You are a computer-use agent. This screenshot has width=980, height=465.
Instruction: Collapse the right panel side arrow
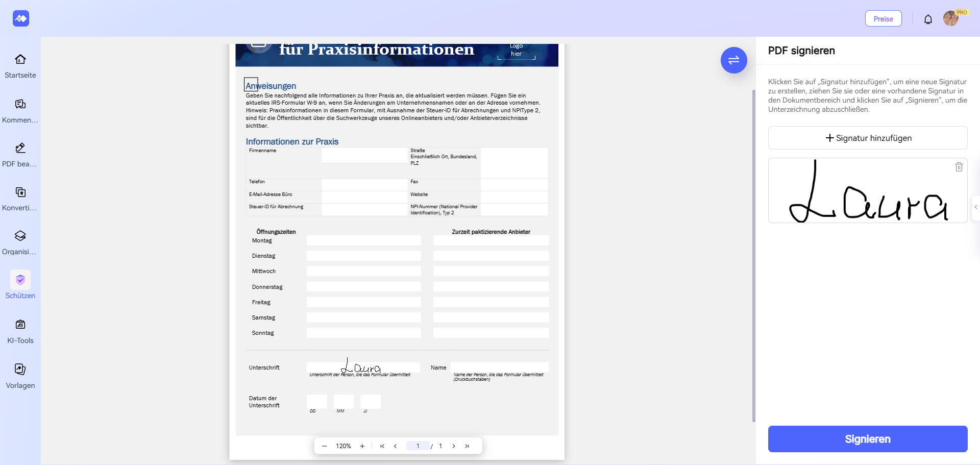[x=976, y=207]
